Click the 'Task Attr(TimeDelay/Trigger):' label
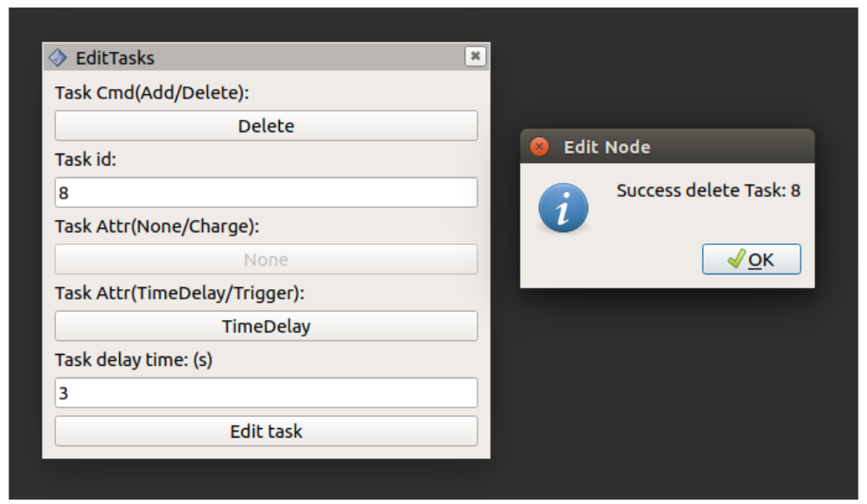867x504 pixels. tap(180, 293)
